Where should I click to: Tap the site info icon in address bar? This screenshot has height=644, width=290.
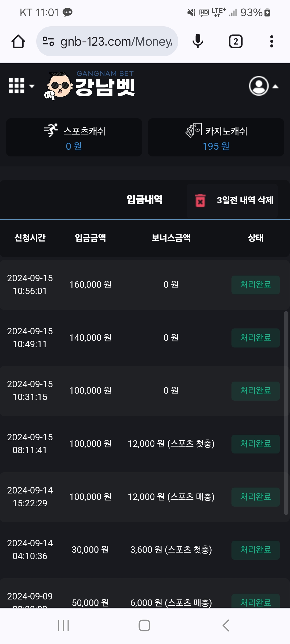[48, 41]
